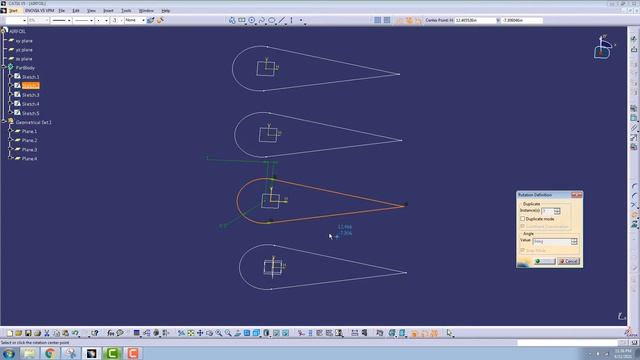Select the yz plane tree item
The height and width of the screenshot is (360, 640).
pos(24,50)
